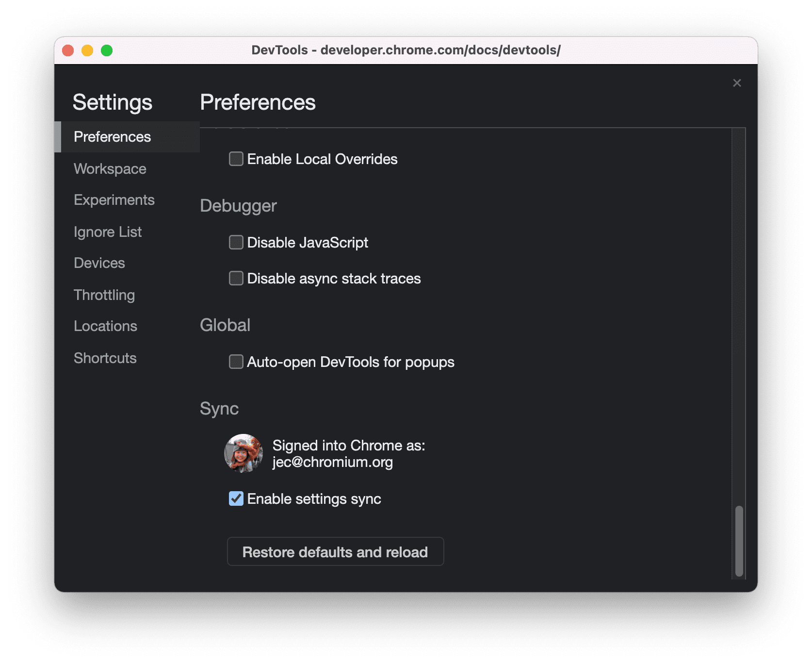Switch to the Experiments section
812x664 pixels.
pos(114,199)
